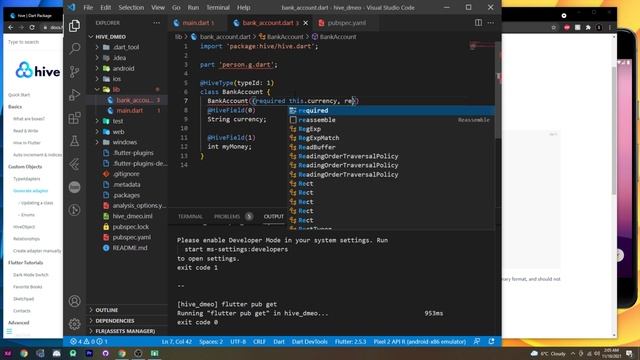Open Chrome from the Windows taskbar
Screen dimensions: 640x360
tap(24, 353)
